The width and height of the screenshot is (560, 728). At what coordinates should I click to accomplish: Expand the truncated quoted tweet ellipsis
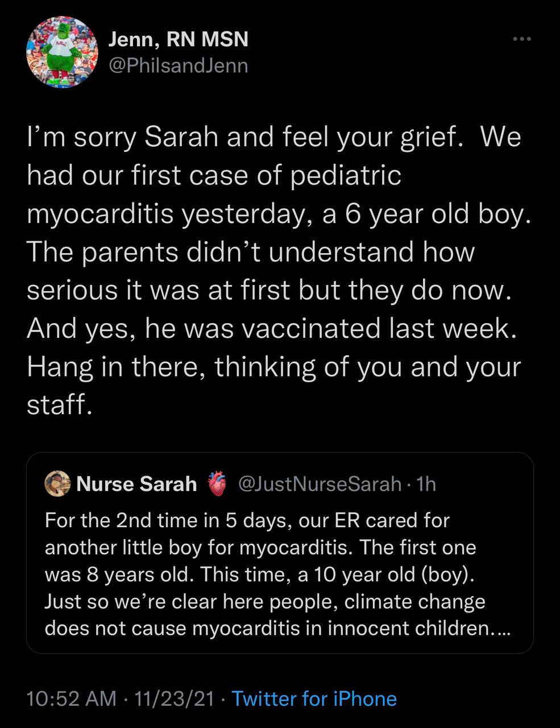500,628
